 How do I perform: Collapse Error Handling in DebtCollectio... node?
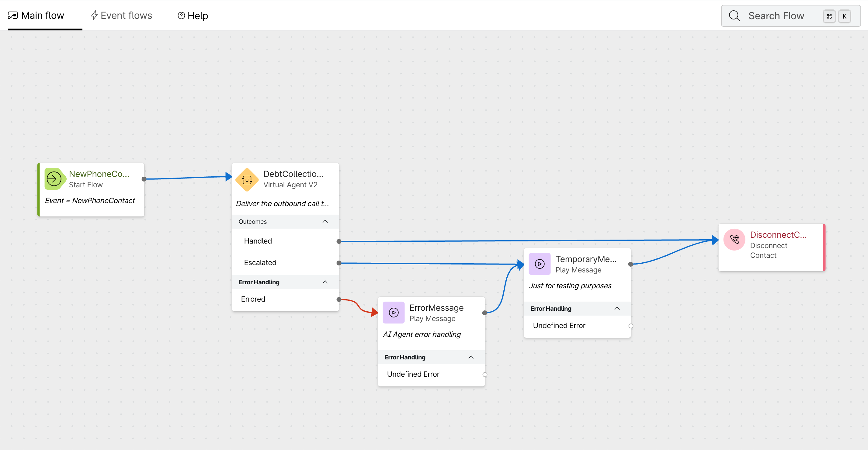(x=325, y=282)
